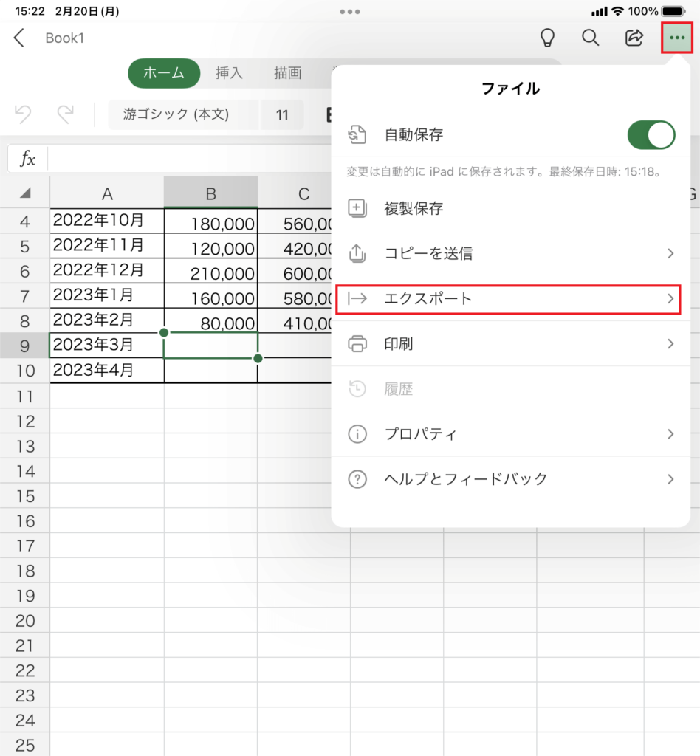This screenshot has height=756, width=700.
Task: Expand the 印刷 options chevron
Action: [x=670, y=344]
